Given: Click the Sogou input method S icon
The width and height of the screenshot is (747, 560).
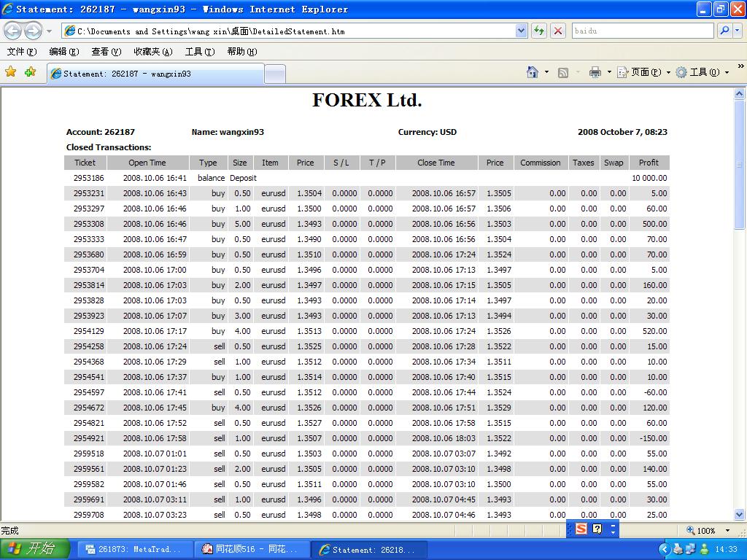Looking at the screenshot, I should click(581, 529).
